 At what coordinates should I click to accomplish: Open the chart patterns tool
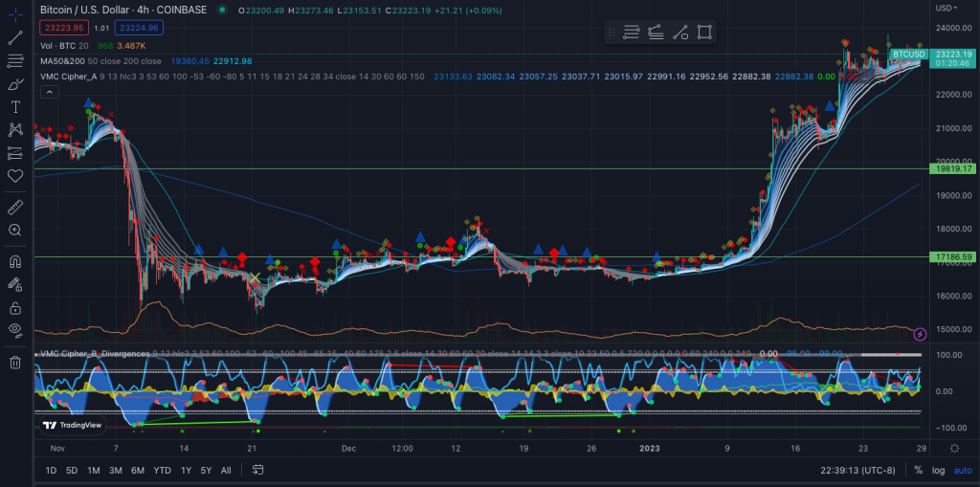pos(15,129)
